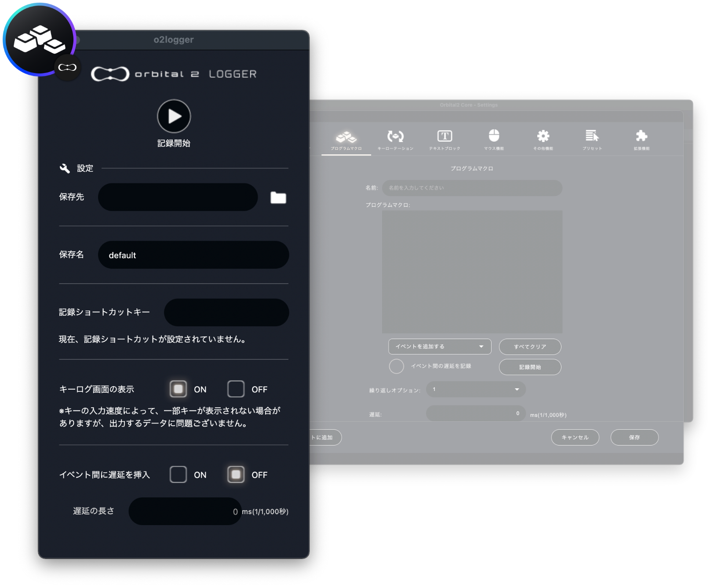Image resolution: width=714 pixels, height=588 pixels.
Task: Open folder browser for save destination
Action: pos(278,197)
